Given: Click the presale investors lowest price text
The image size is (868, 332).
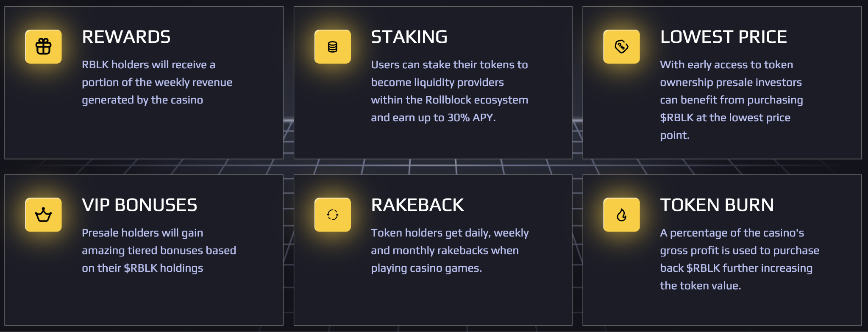Looking at the screenshot, I should [x=732, y=100].
